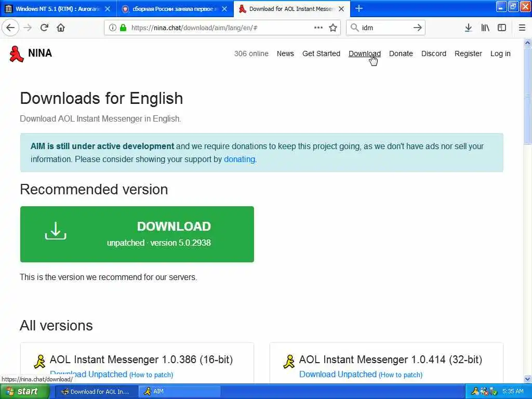Bookmark this page with the star icon

point(333,28)
